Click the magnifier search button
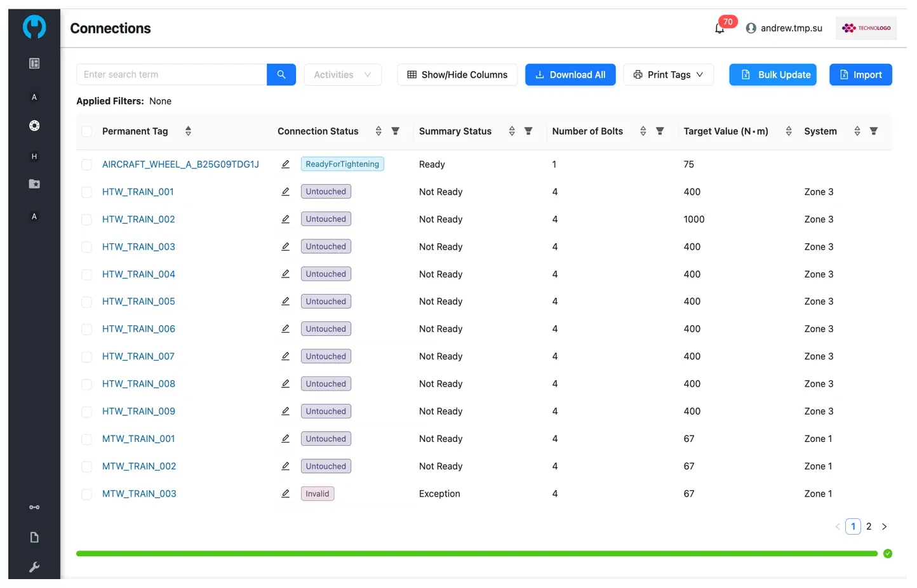Viewport: 917px width, 588px height. pos(281,74)
